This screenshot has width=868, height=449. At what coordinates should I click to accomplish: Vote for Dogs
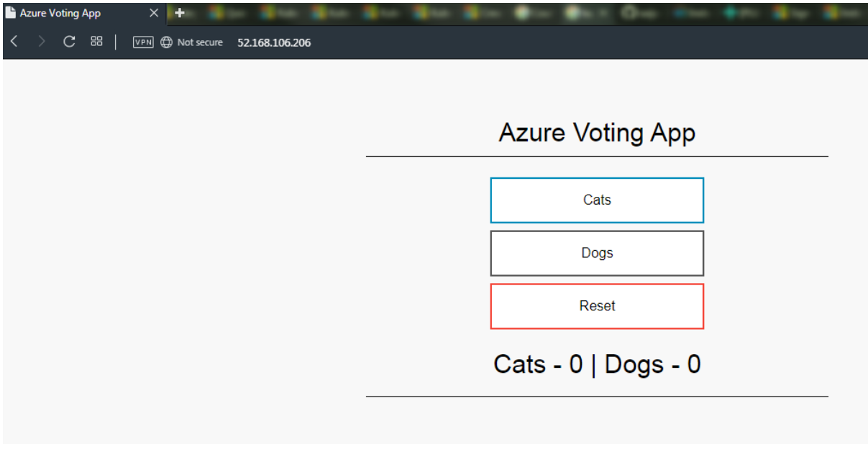coord(597,253)
